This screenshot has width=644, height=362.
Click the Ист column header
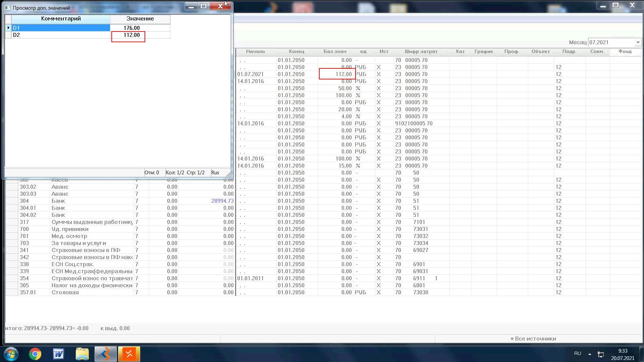384,52
